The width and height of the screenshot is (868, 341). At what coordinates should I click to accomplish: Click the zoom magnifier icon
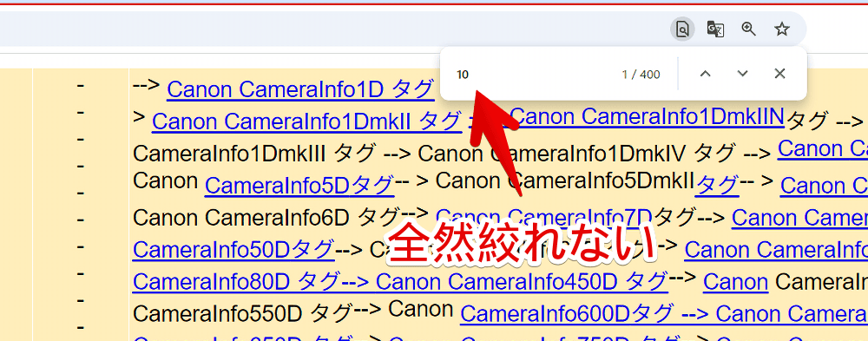click(748, 29)
